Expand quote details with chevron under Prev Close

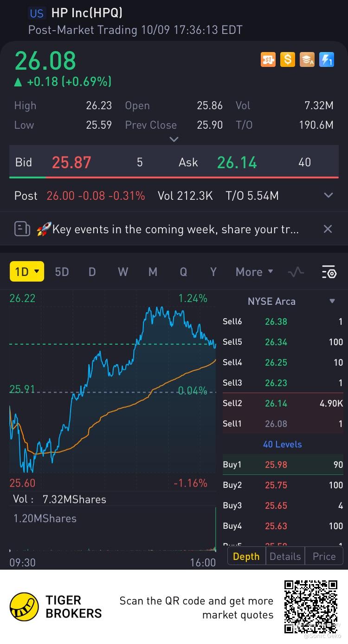coord(174,139)
